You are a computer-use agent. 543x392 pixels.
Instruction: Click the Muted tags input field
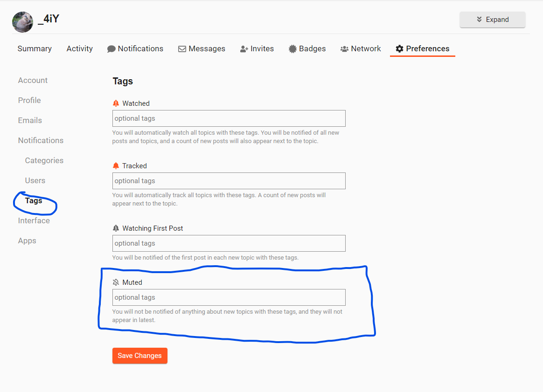click(229, 297)
